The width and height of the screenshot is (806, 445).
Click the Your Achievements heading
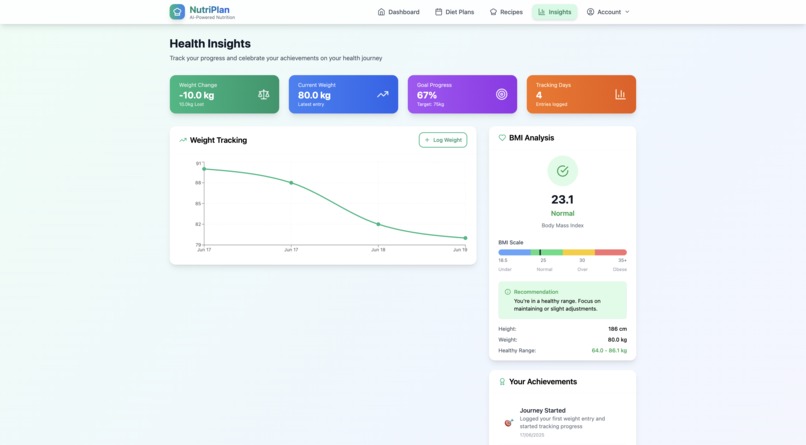(543, 381)
